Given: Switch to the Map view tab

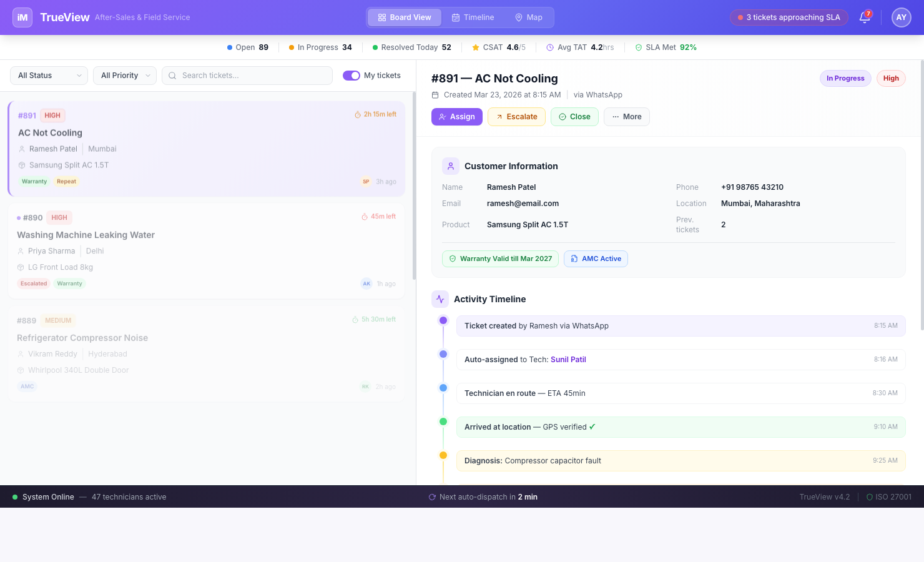Looking at the screenshot, I should click(528, 17).
